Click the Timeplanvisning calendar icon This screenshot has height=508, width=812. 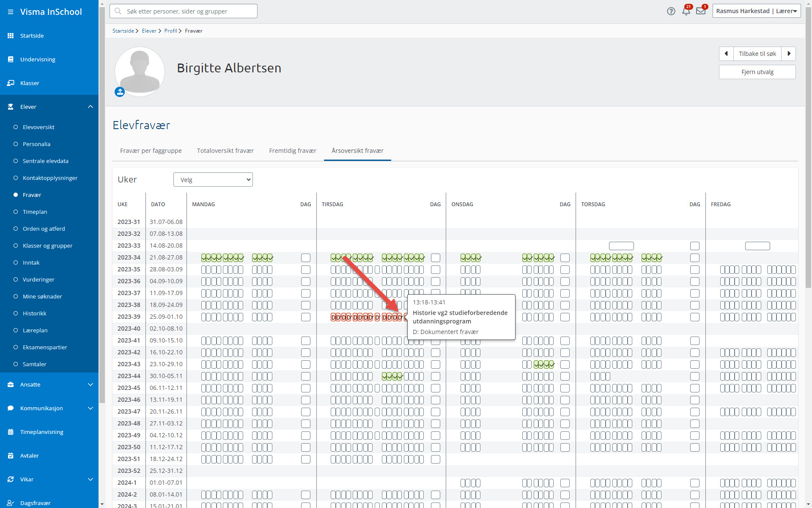pyautogui.click(x=11, y=432)
